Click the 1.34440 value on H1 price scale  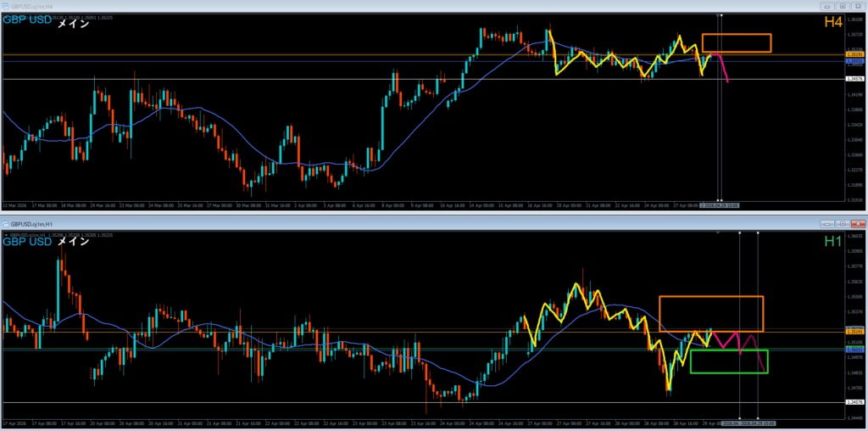click(854, 417)
